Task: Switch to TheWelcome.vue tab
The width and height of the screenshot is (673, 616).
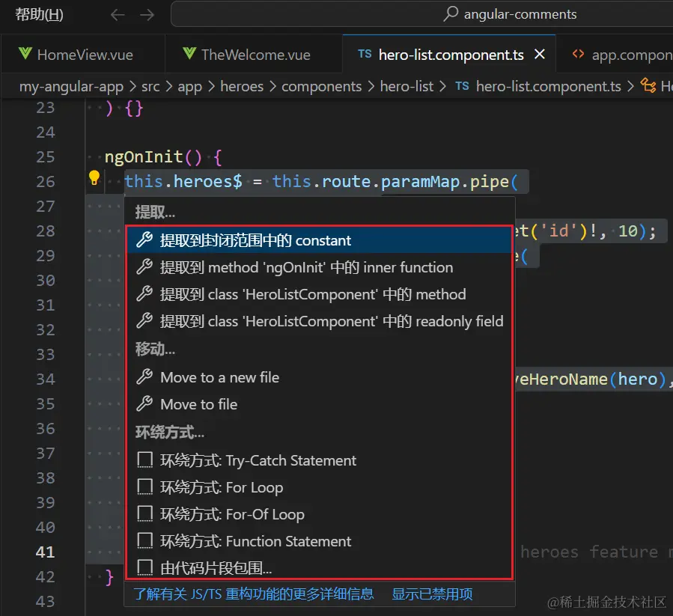Action: [254, 54]
